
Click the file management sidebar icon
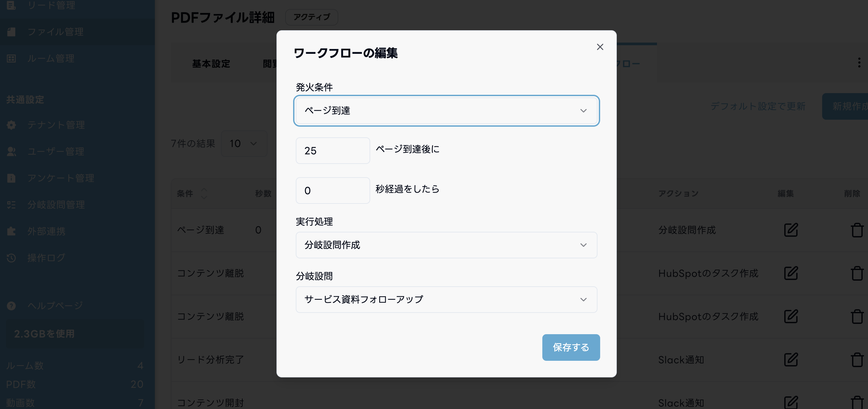pos(11,32)
